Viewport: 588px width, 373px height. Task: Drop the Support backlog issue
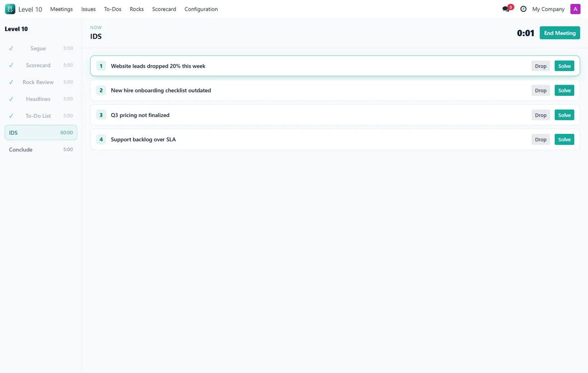541,140
